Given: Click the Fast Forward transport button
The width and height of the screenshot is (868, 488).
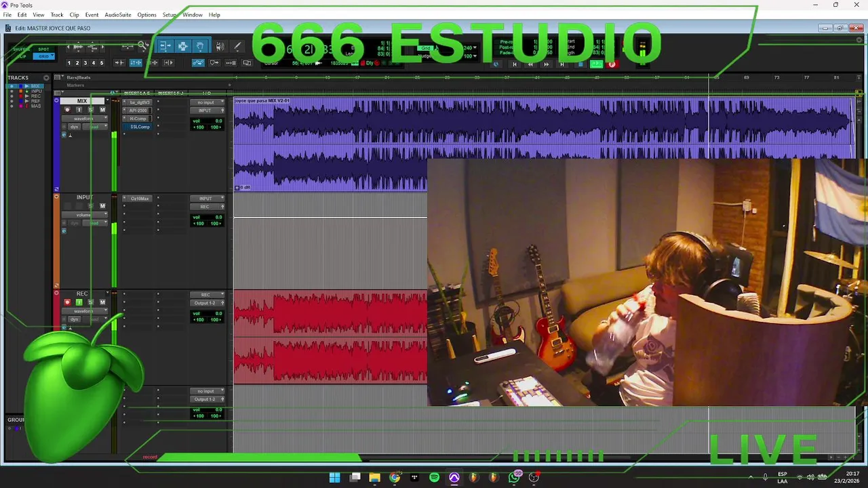Looking at the screenshot, I should pos(547,64).
